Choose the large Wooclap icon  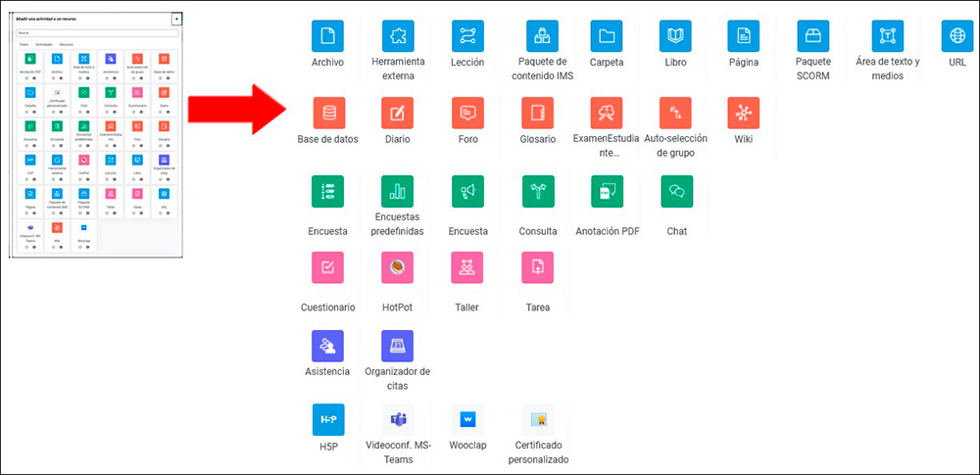(467, 419)
